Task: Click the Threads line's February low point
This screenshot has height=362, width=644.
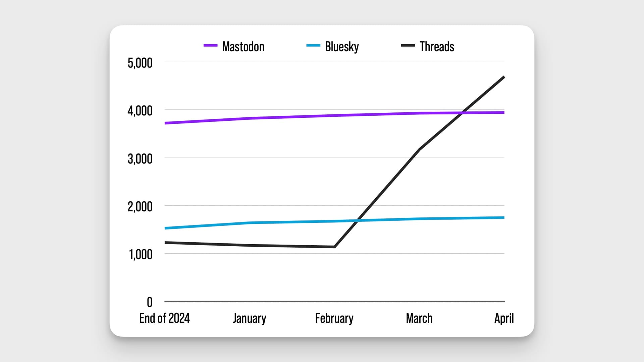Action: 334,247
